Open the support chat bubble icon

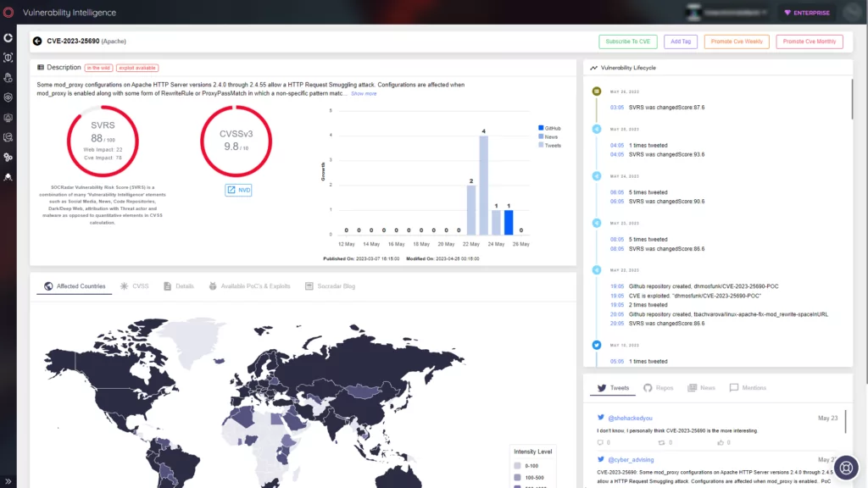tap(846, 468)
